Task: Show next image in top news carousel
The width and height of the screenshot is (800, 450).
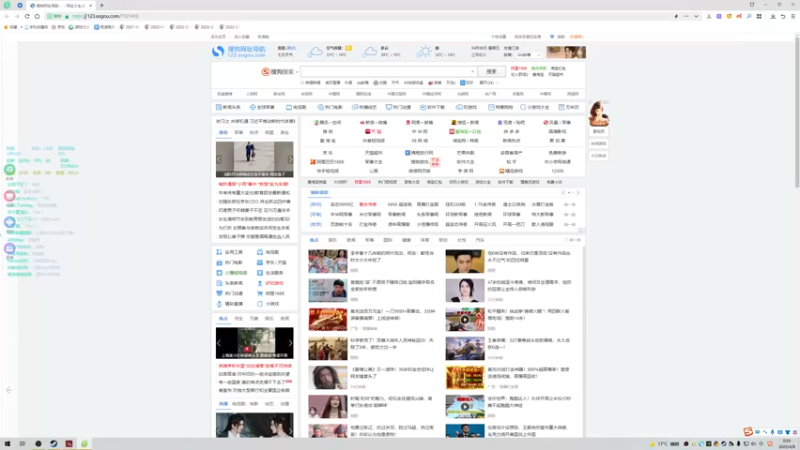Action: [290, 159]
